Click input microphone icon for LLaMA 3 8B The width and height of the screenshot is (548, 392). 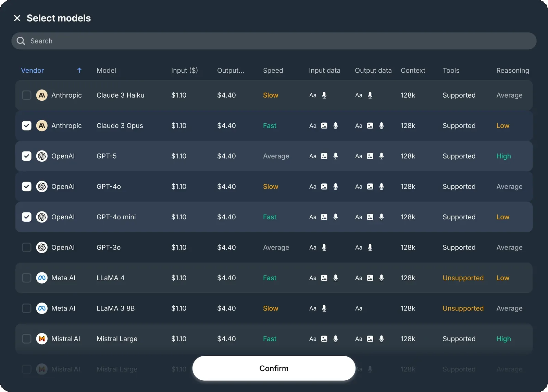324,308
